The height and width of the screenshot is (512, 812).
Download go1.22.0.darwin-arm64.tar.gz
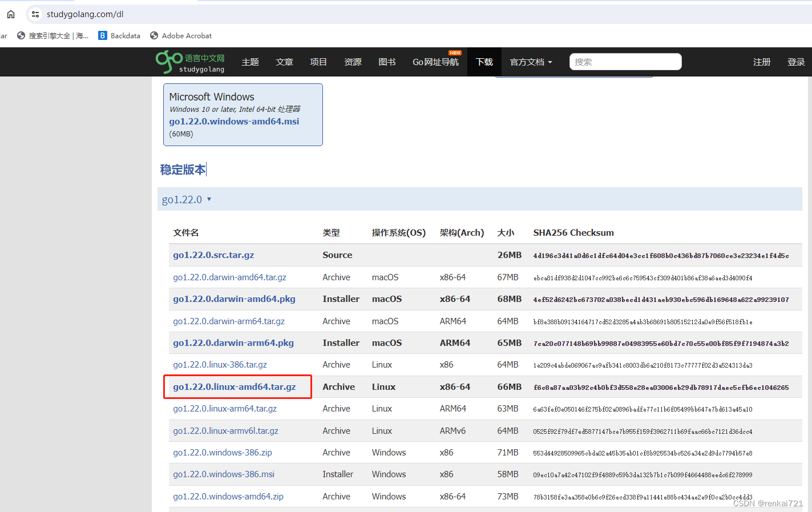point(229,321)
